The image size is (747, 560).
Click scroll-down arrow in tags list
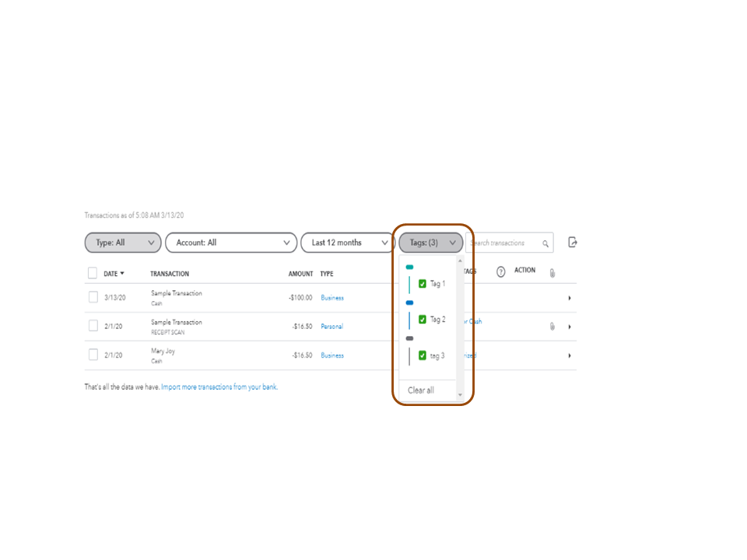coord(460,395)
